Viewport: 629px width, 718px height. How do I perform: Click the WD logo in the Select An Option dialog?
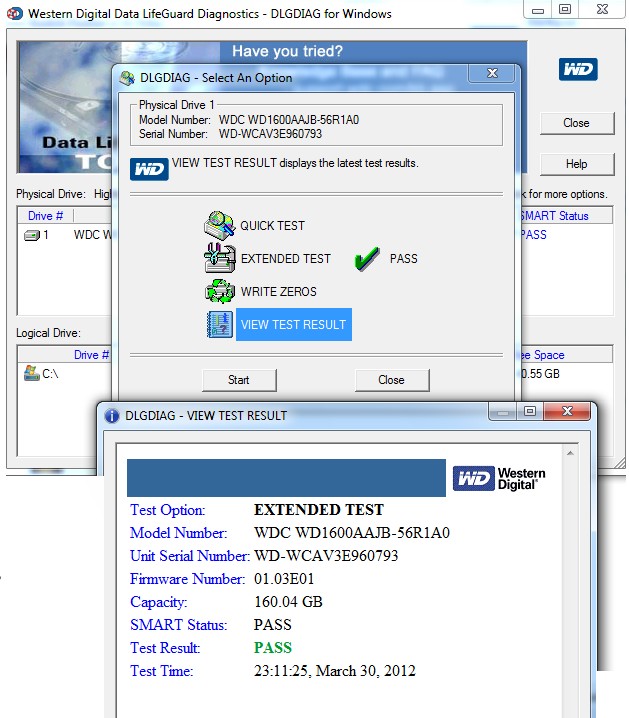tap(149, 169)
